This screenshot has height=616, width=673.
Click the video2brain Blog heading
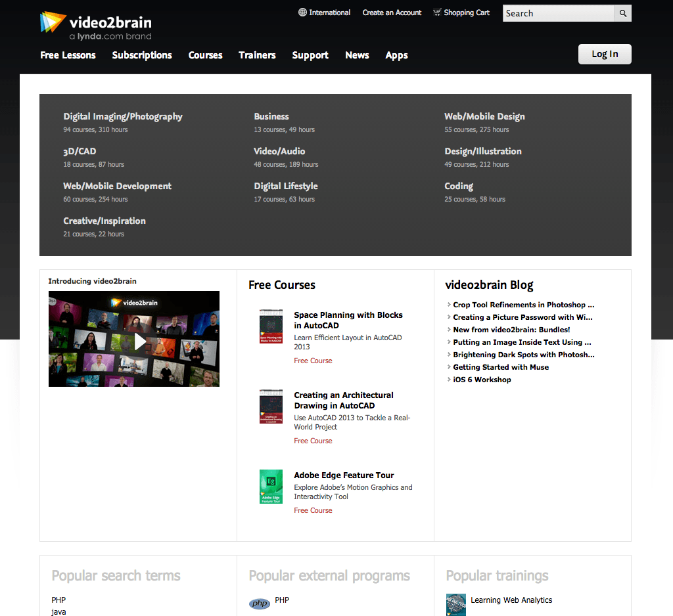point(489,285)
